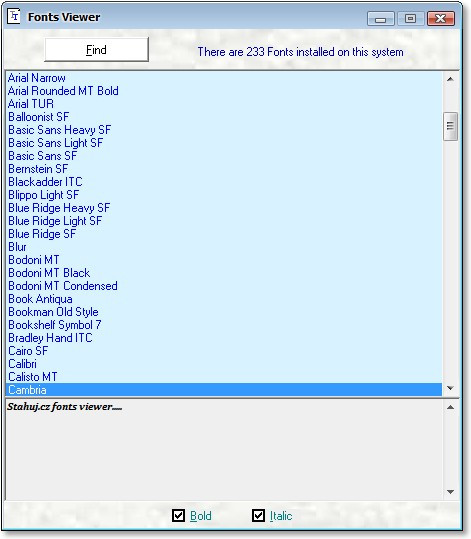Select Arial Narrow font
Screen dimensions: 471x539
[224, 78]
